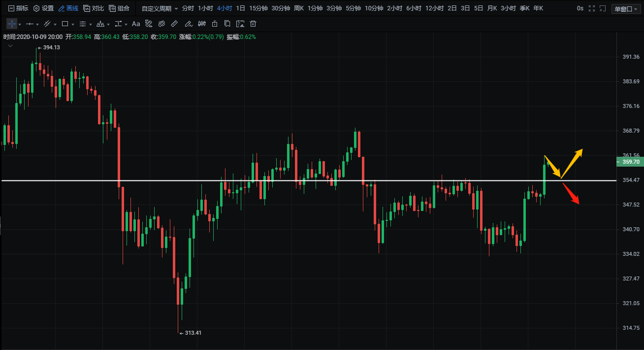Select the horizontal line drawing tool
The width and height of the screenshot is (644, 350).
coord(30,24)
